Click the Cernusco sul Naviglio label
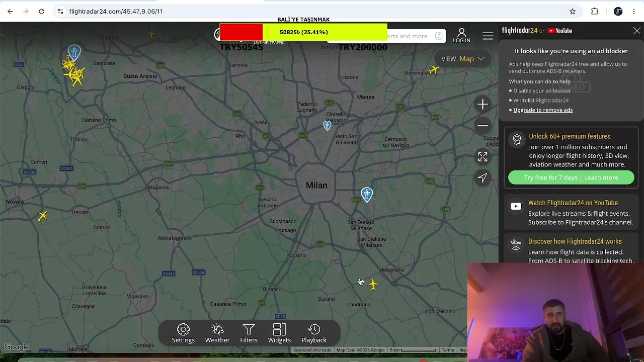The height and width of the screenshot is (362, 644). (396, 142)
